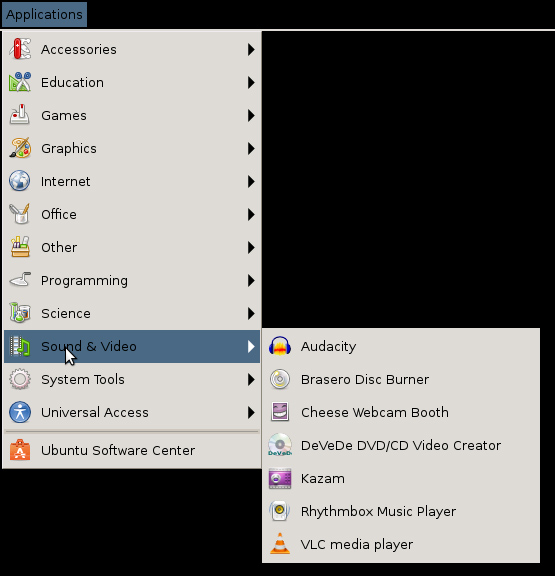Click the Graphics palette icon
Viewport: 555px width, 576px height.
coord(20,148)
